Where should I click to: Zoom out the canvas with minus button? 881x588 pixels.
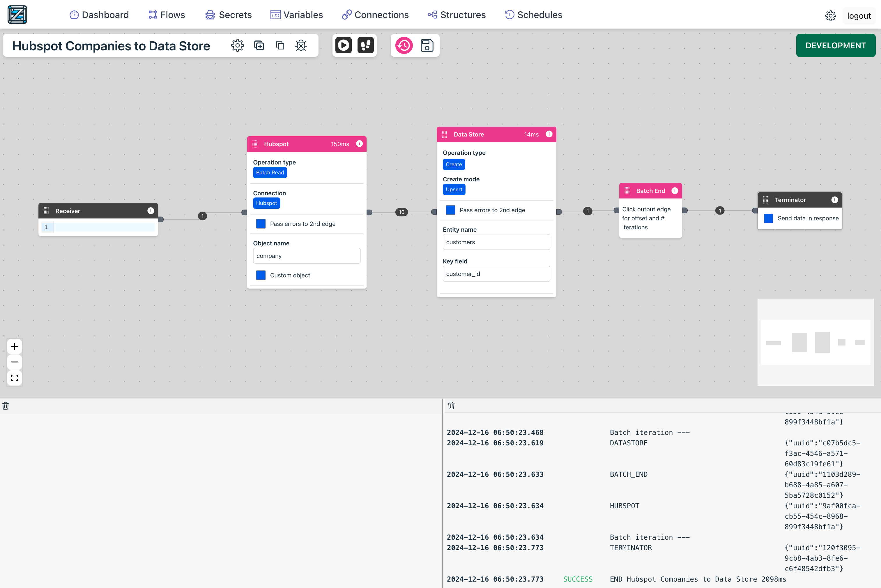coord(15,362)
